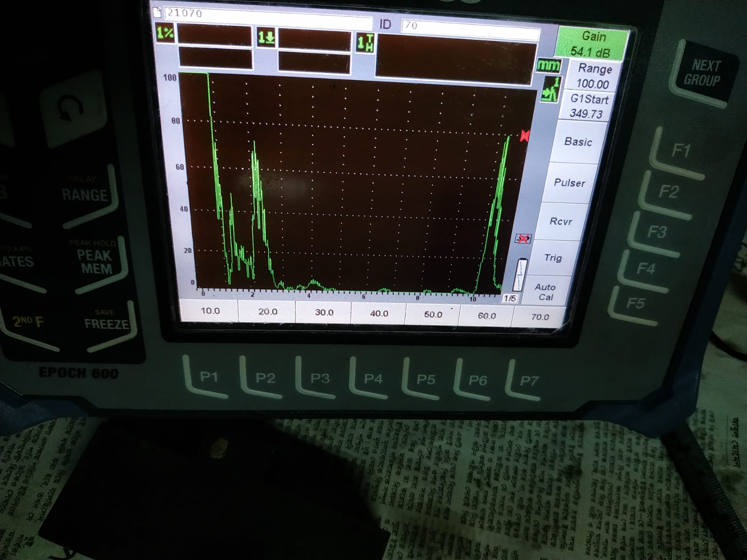Click the gate 1 depth arrow icon
Image resolution: width=747 pixels, height=560 pixels.
point(266,37)
